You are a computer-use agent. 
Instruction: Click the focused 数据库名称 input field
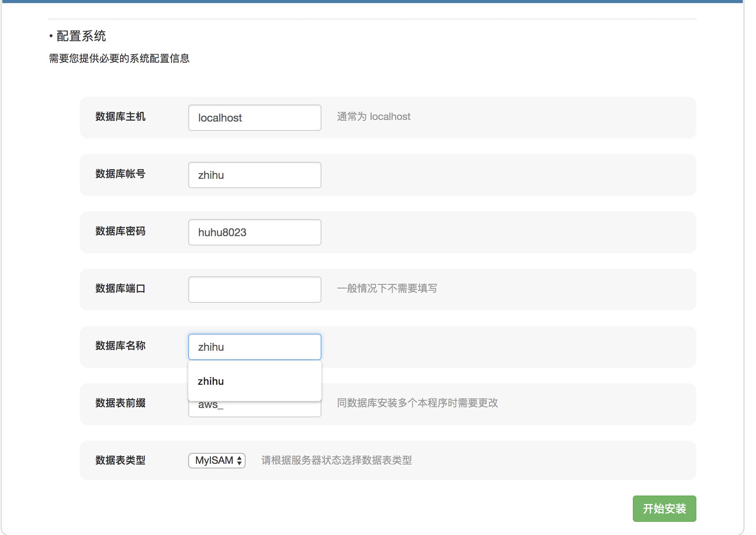[254, 347]
